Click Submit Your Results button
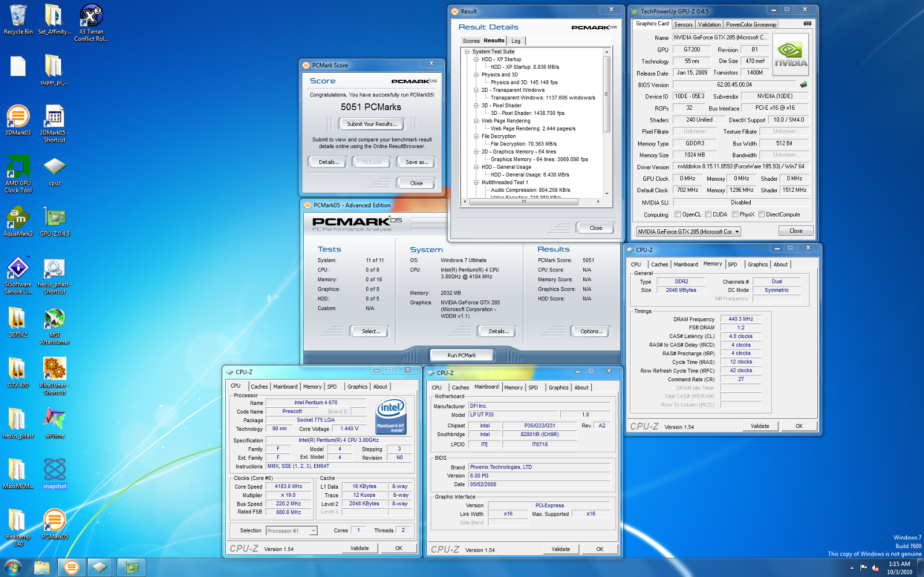This screenshot has width=924, height=577. click(372, 124)
